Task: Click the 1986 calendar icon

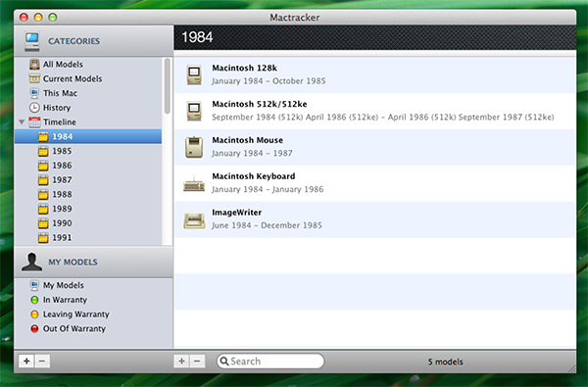Action: 43,166
